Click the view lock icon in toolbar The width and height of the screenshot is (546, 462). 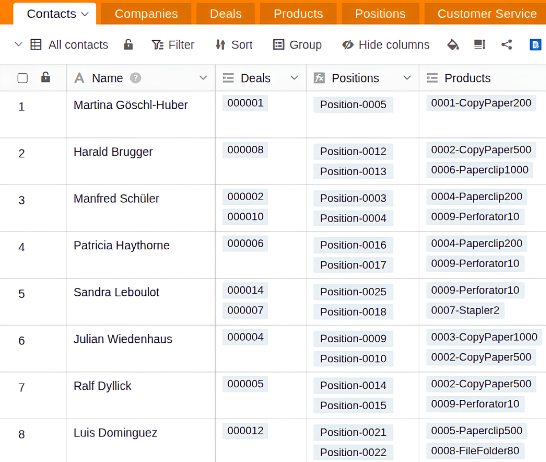coord(128,44)
